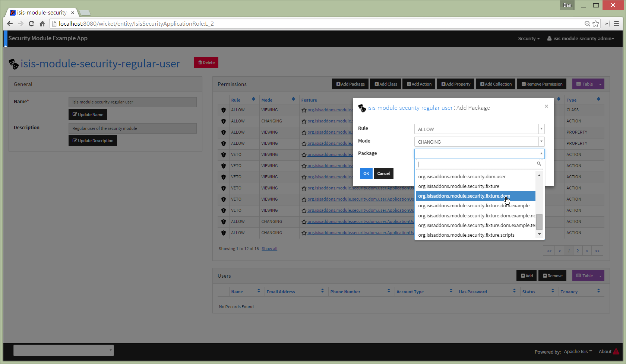Click the shield icon in the first VETO row
This screenshot has width=626, height=364.
coord(224,154)
